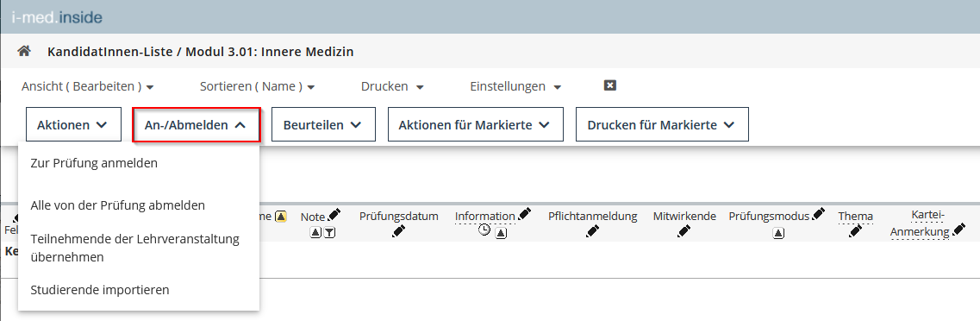Click the highlighted yellow sort arrow icon
This screenshot has height=321, width=980.
[x=281, y=217]
